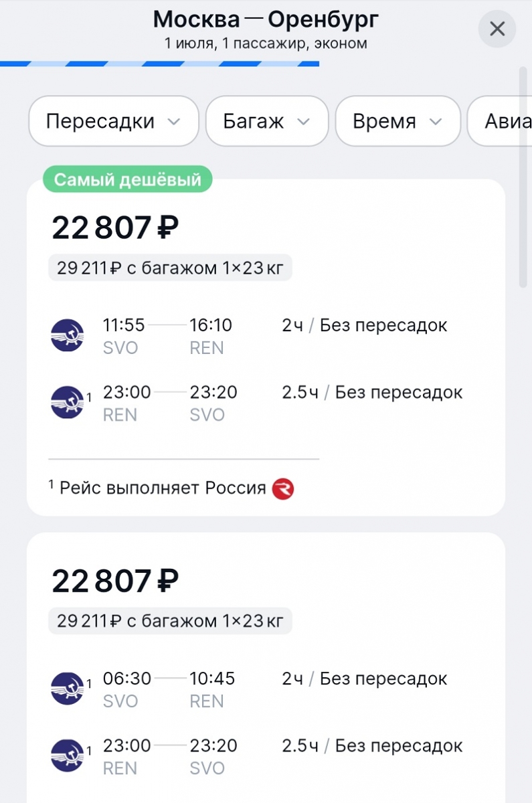
Task: Select first ticket price 22 807 ₽
Action: pos(115,228)
